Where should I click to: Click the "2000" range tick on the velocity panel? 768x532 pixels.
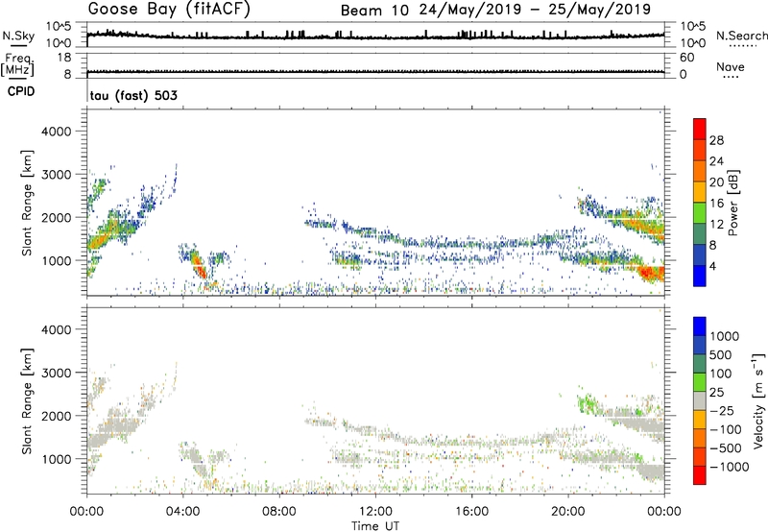(57, 416)
